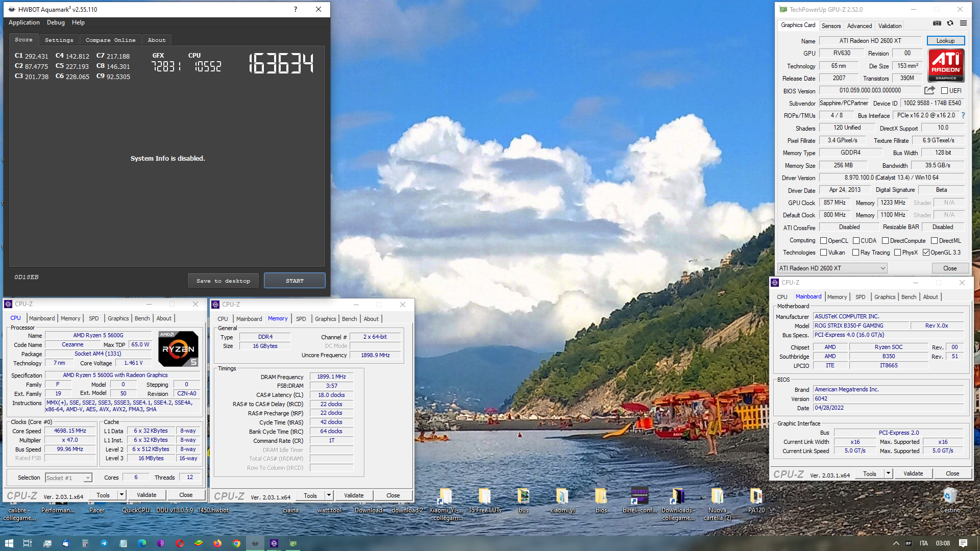Click the Aquamark title bar question mark
The image size is (980, 551).
(295, 9)
